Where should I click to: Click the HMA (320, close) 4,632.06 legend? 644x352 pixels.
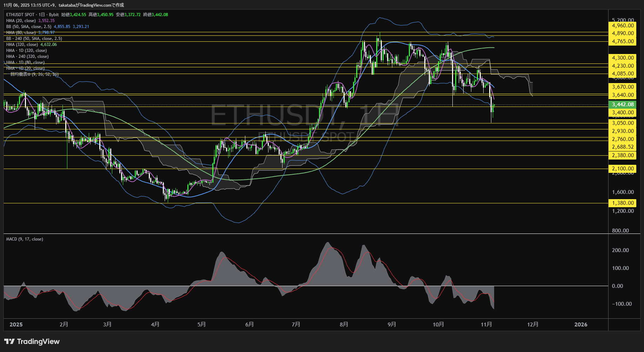[x=31, y=45]
